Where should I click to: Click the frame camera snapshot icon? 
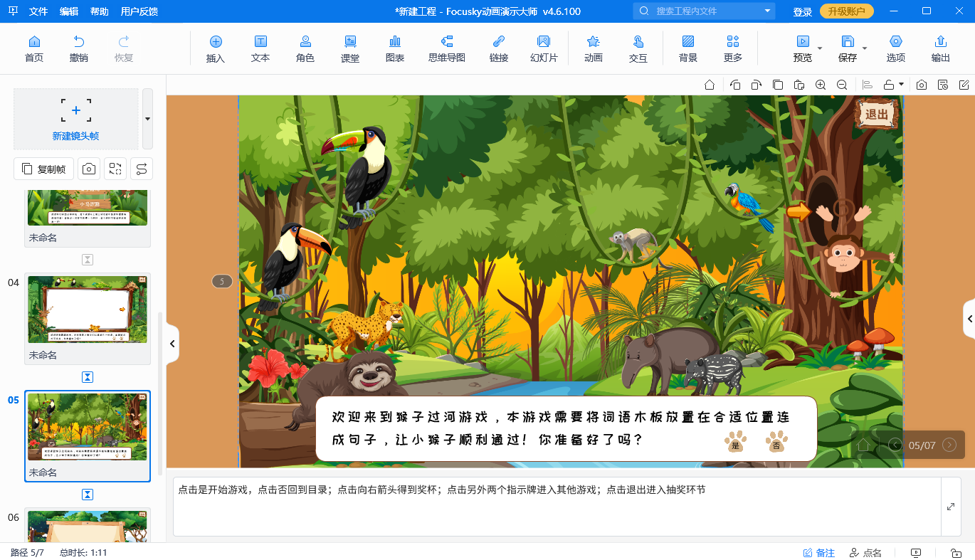pos(89,169)
